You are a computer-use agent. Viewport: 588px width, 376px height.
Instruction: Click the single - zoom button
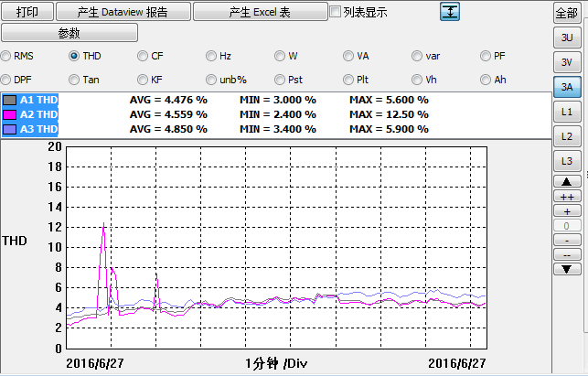[567, 241]
